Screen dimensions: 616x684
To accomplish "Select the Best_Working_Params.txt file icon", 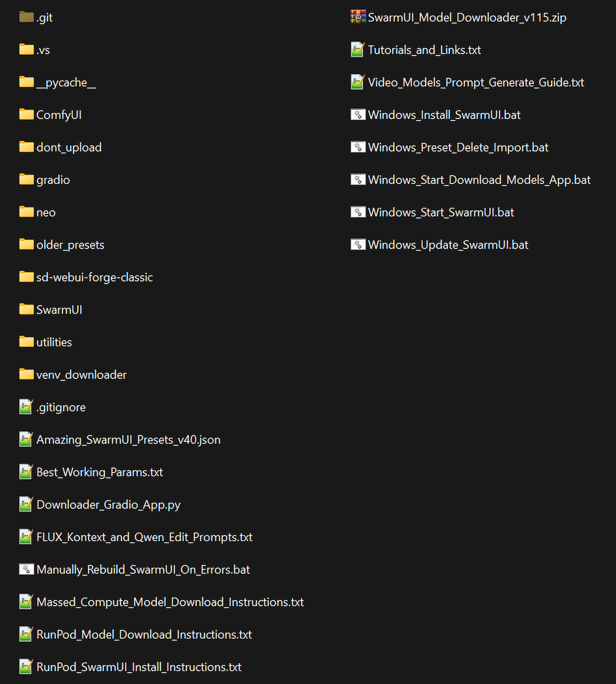I will tap(26, 472).
